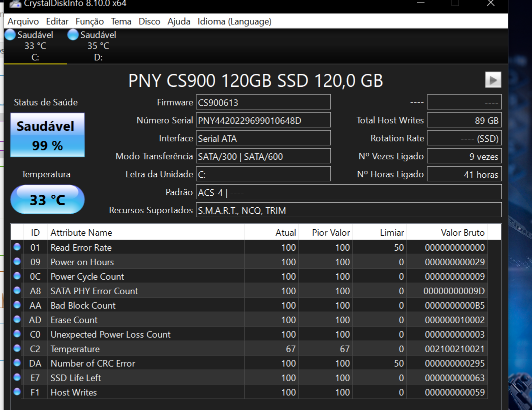Image resolution: width=532 pixels, height=410 pixels.
Task: Select the Host Writes attribute name
Action: 73,393
